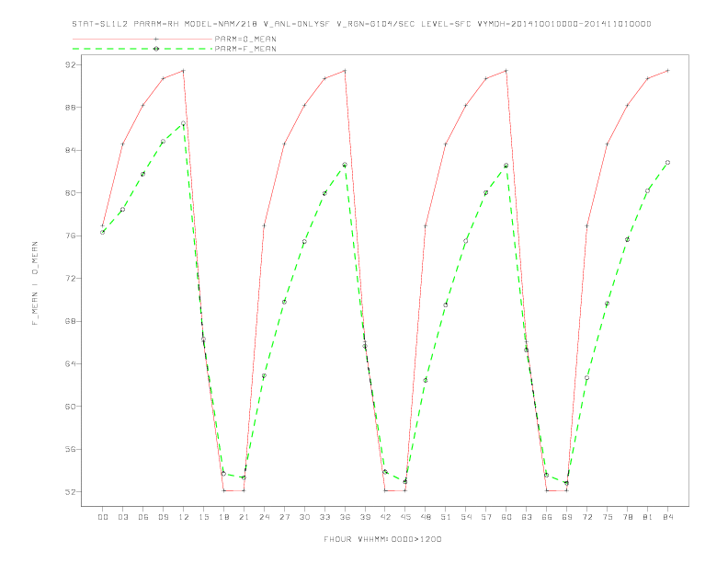Click the y-axis tick value 84

pos(70,150)
